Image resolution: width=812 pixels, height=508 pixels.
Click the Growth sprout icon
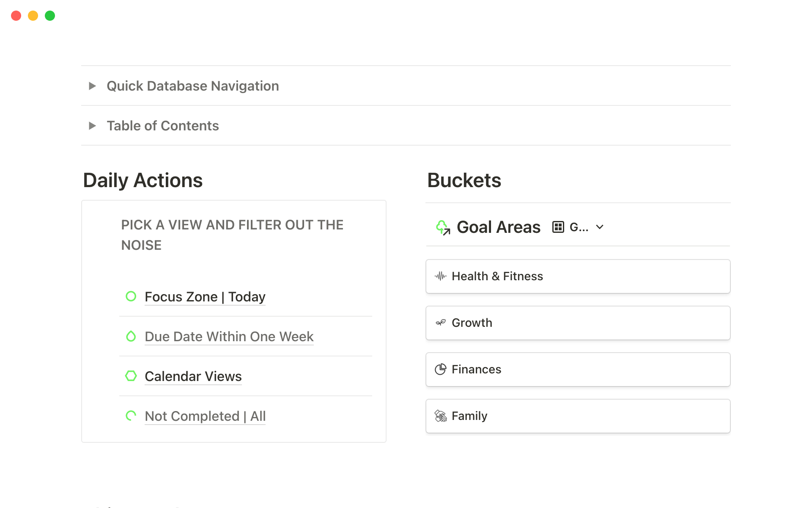coord(441,323)
